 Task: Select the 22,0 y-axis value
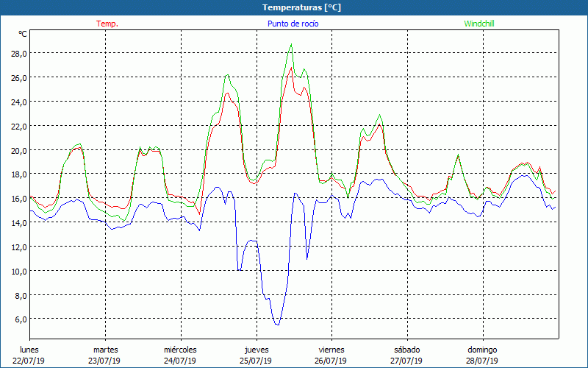[x=19, y=126]
